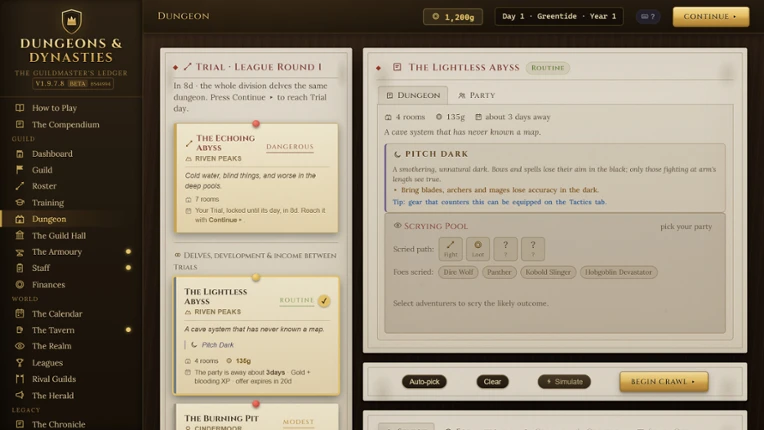Click The Calendar icon in sidebar
Screen dimensions: 764x430
(x=19, y=314)
